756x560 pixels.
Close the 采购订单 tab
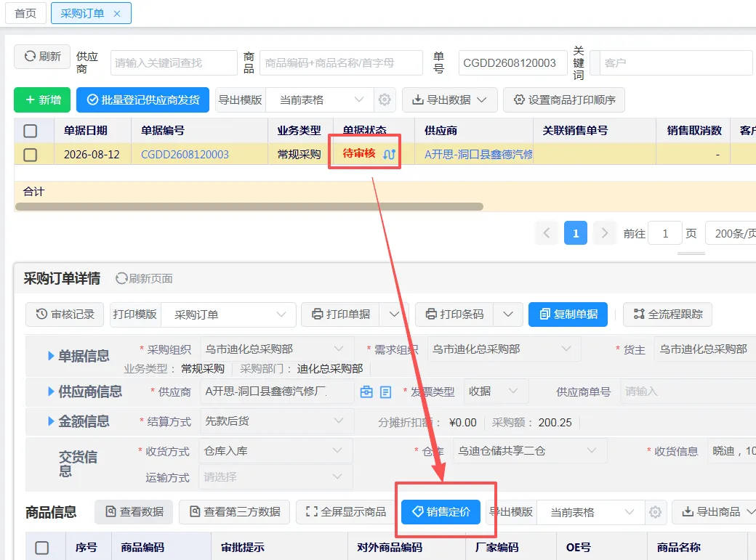(x=117, y=14)
